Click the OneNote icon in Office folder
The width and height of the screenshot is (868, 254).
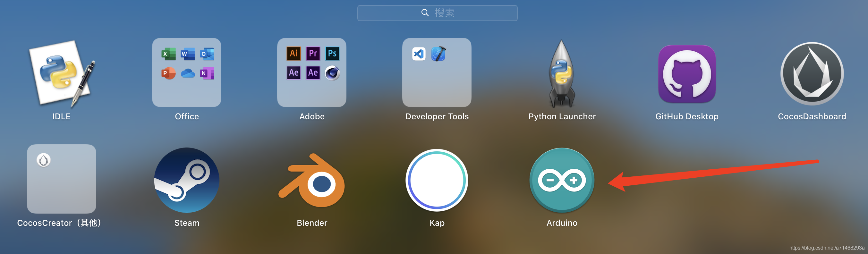[x=207, y=73]
